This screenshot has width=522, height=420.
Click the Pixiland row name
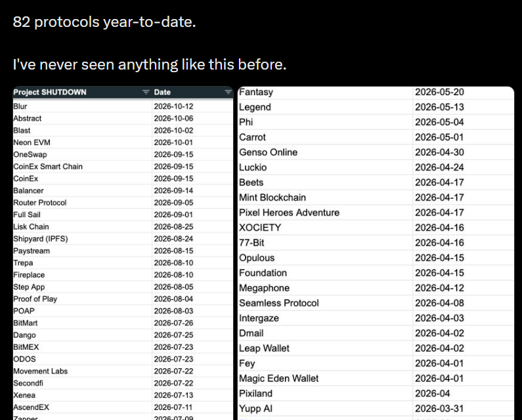point(255,393)
